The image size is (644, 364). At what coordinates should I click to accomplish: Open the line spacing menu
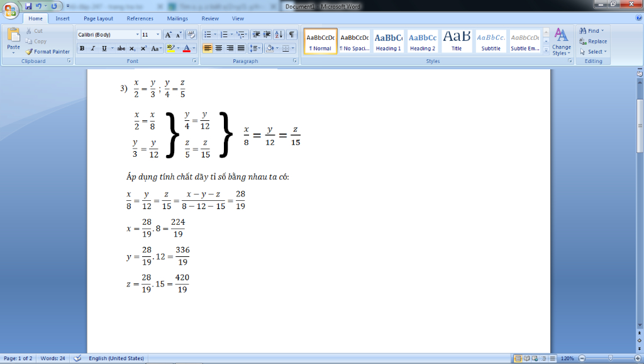255,48
